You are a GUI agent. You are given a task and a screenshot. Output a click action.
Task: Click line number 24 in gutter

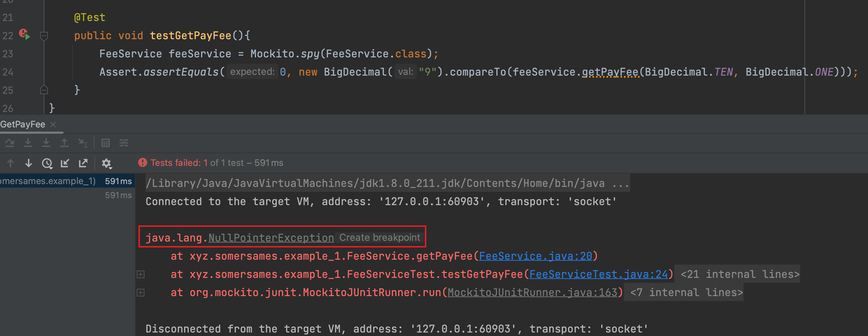(8, 72)
